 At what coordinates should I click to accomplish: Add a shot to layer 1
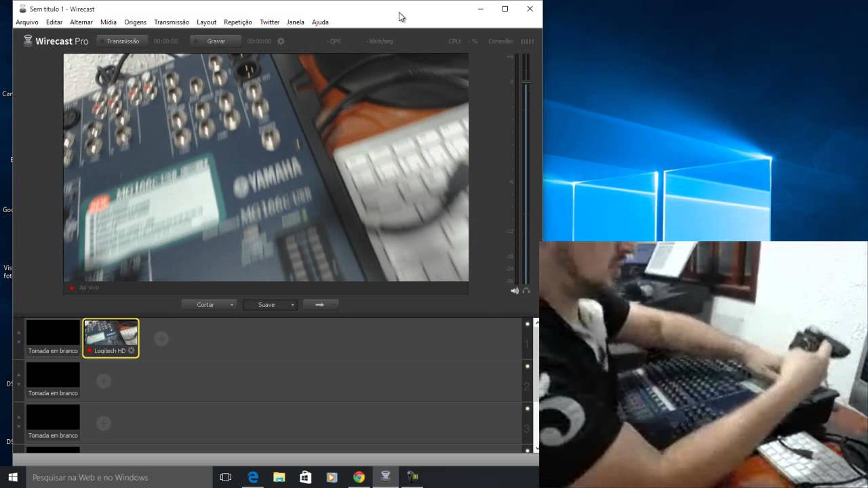click(161, 338)
